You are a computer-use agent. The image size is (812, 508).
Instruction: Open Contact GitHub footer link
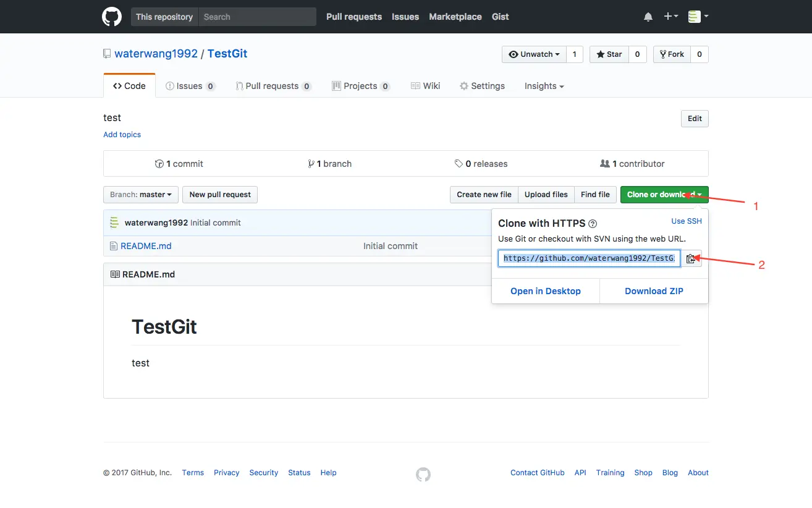coord(538,473)
